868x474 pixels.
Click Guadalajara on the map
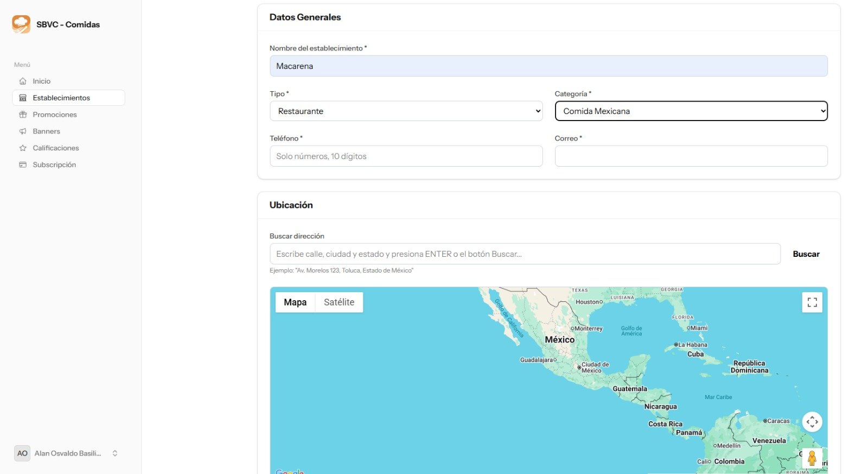tap(538, 360)
